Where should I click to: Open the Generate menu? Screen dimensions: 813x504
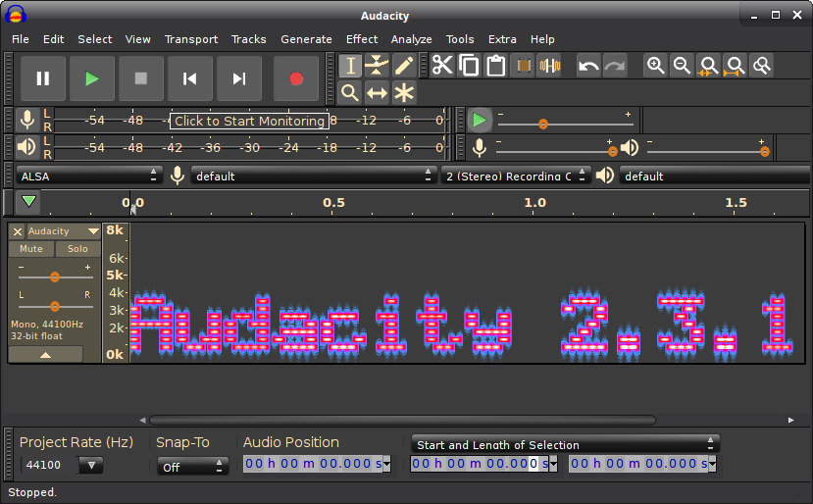(306, 39)
